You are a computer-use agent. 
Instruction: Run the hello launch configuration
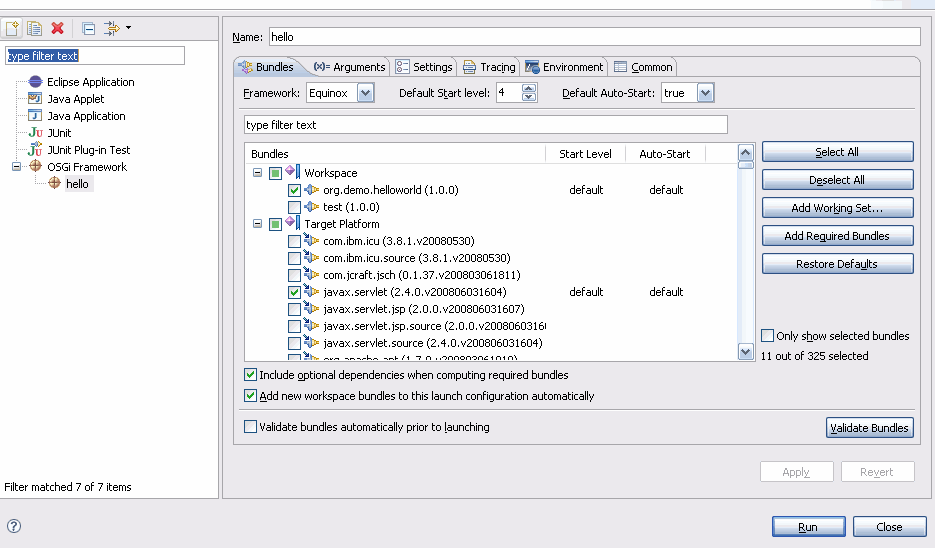(x=808, y=527)
